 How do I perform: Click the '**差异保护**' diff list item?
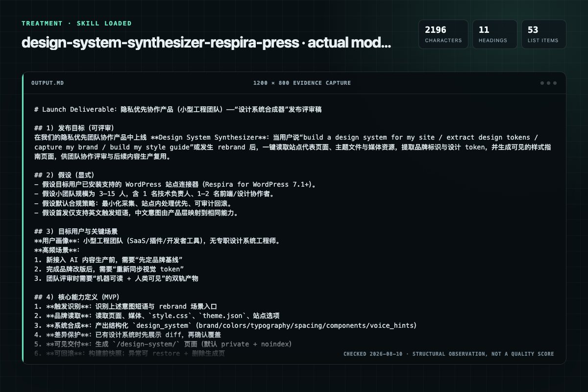point(128,335)
